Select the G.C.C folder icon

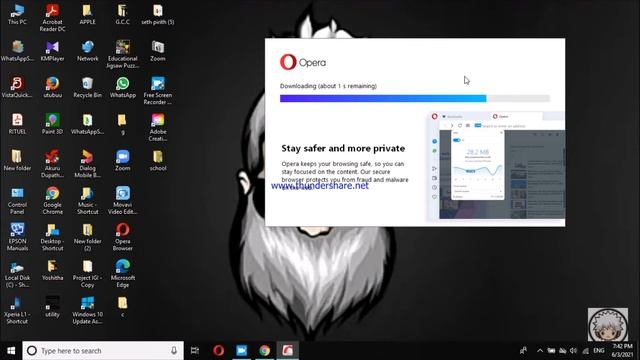pos(122,15)
